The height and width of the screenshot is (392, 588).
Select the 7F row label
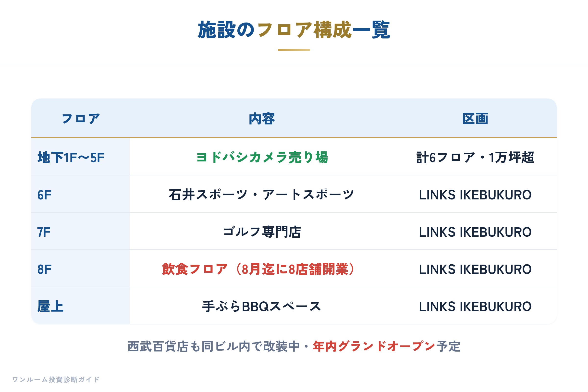pyautogui.click(x=44, y=232)
